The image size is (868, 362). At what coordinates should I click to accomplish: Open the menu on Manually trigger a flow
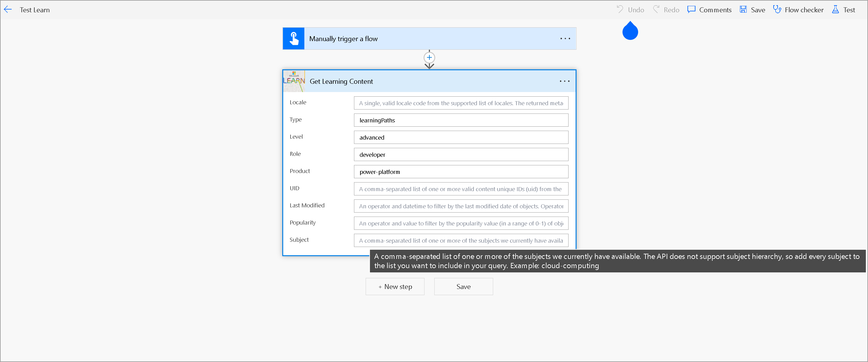point(565,38)
